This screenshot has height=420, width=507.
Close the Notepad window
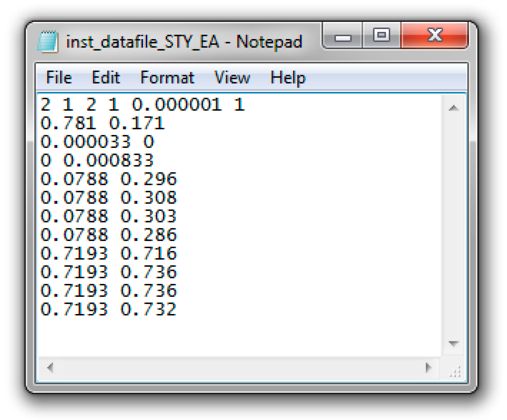434,36
